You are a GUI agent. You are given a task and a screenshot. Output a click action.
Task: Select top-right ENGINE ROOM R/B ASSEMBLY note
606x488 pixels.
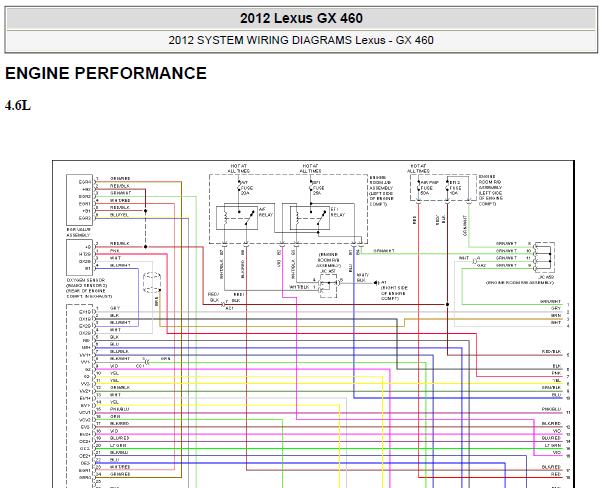point(490,190)
